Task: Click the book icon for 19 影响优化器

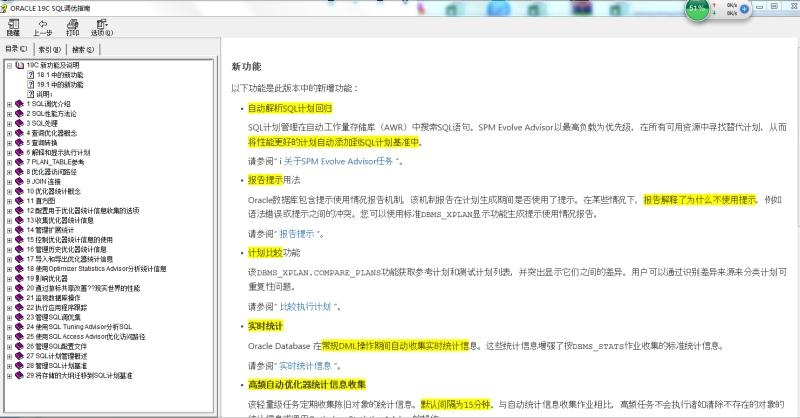Action: tap(19, 279)
